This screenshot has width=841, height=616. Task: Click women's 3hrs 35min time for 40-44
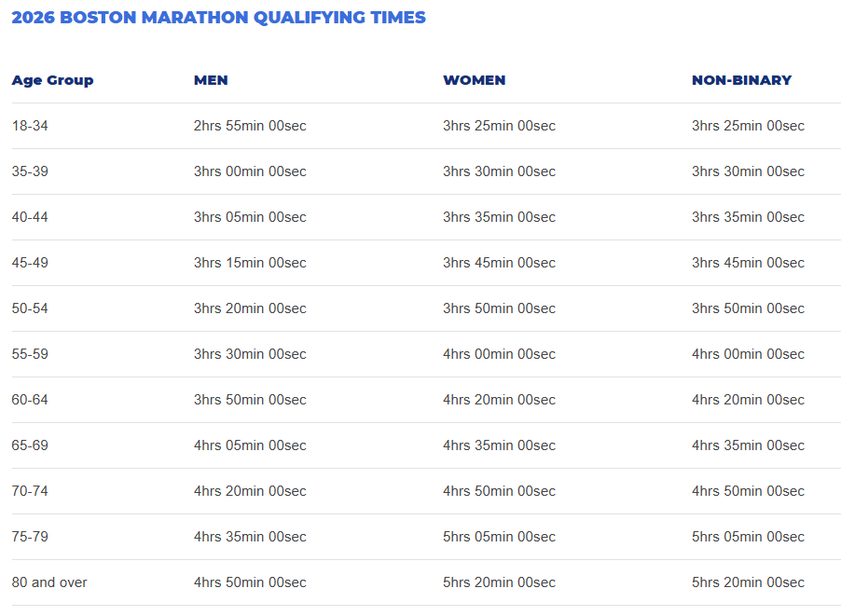click(x=499, y=217)
